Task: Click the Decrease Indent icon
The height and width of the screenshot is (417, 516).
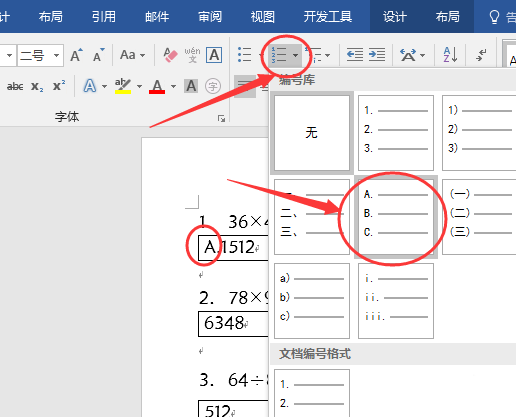Action: coord(355,54)
